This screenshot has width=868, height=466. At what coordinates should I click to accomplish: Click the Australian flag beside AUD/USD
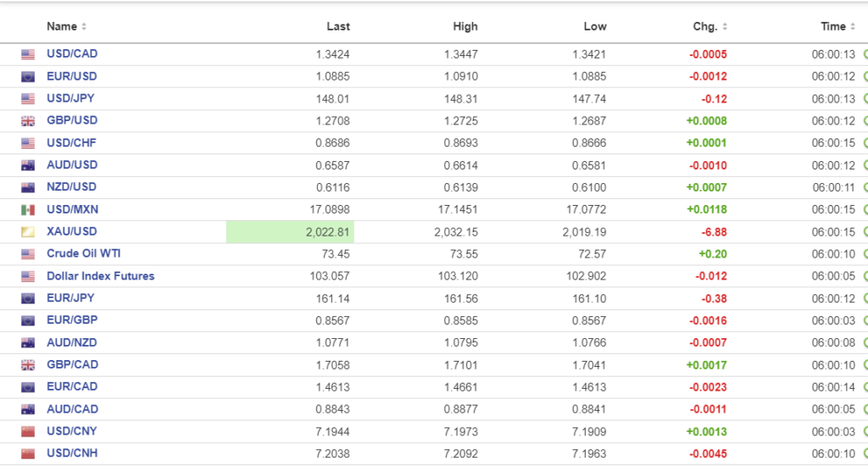28,165
